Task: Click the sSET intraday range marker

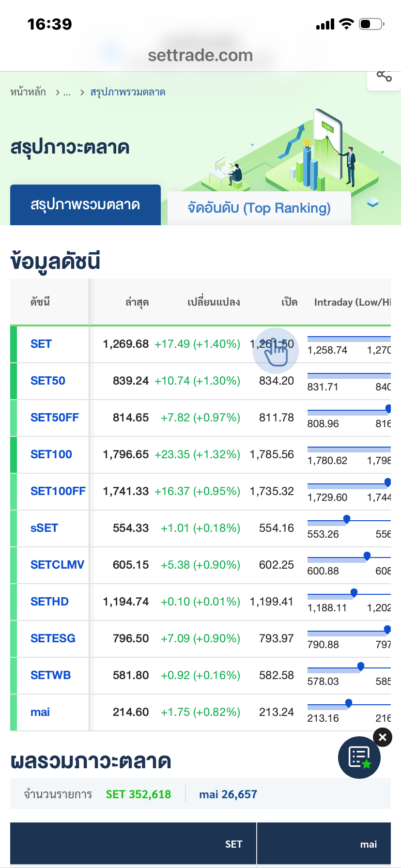Action: (347, 519)
